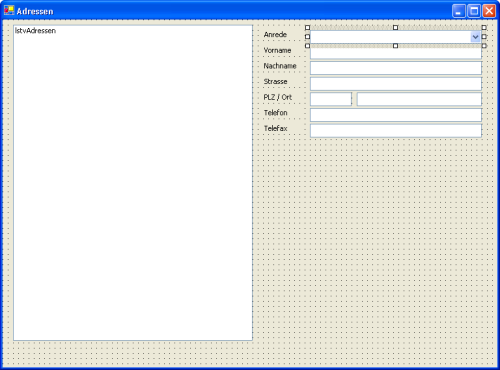This screenshot has width=500, height=370.
Task: Select the PLZ / Ort label
Action: pos(278,97)
